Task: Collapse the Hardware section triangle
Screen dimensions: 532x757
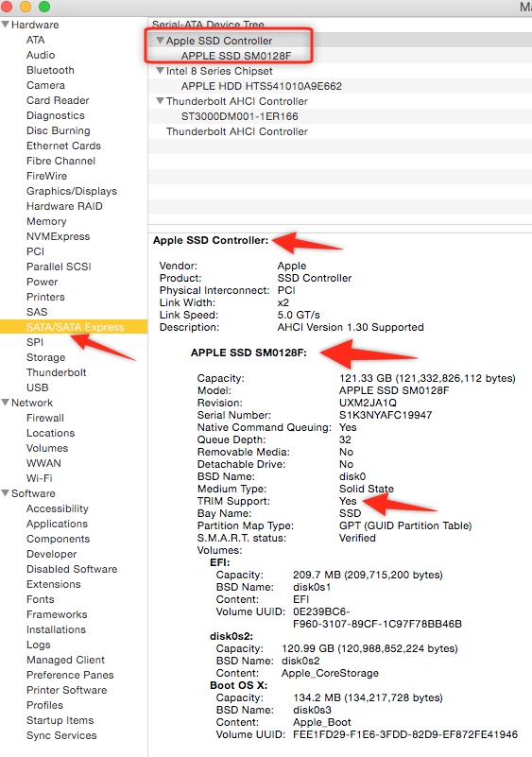Action: [6, 25]
